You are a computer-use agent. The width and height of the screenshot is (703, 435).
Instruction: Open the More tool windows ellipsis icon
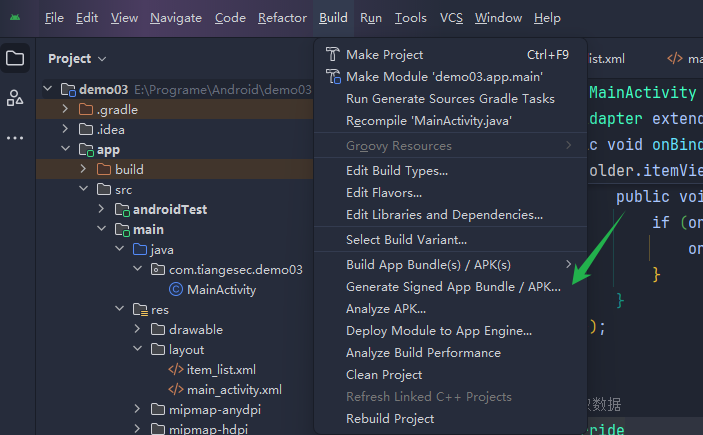15,138
